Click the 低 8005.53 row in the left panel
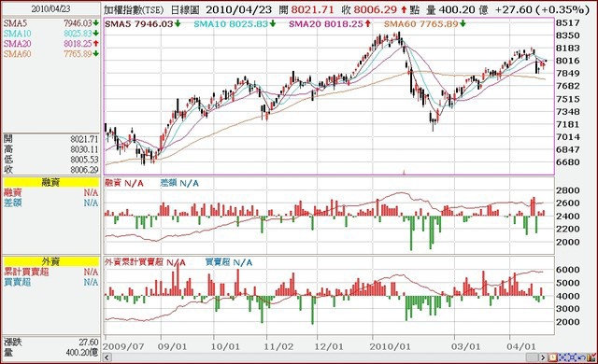 (50, 160)
